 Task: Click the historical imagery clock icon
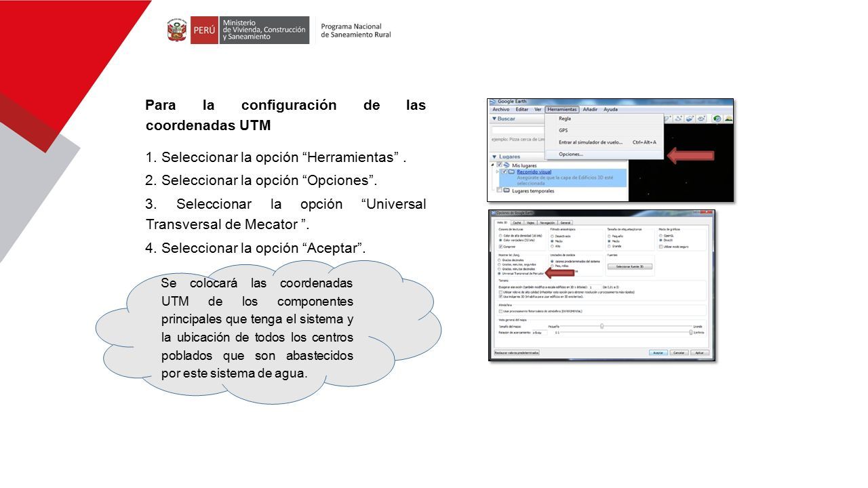[716, 119]
